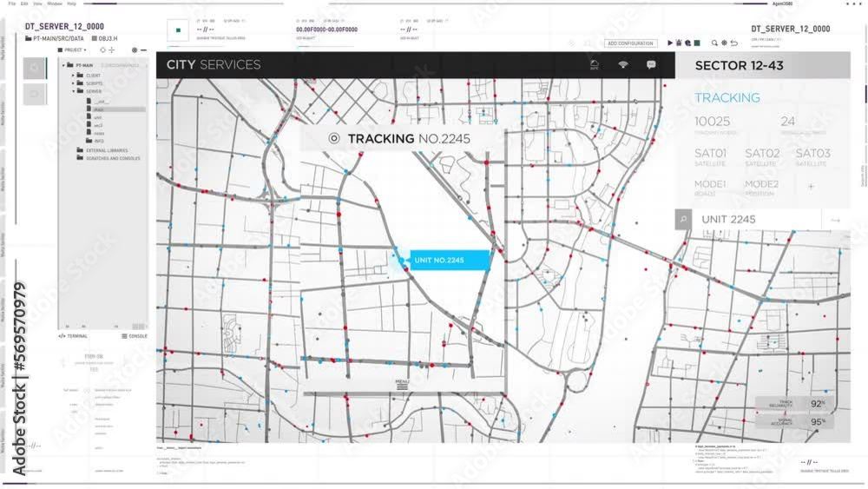Click the three-dot overflow menu at top right

855,3
